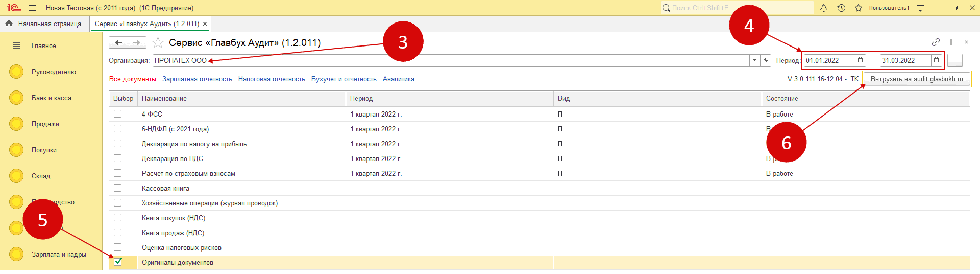The image size is (980, 274).
Task: Open history clock icon in title bar
Action: click(841, 8)
